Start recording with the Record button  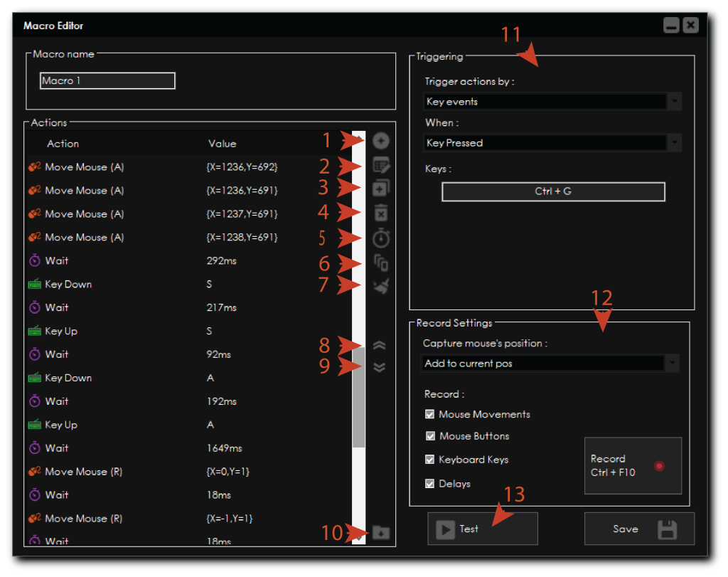point(633,466)
